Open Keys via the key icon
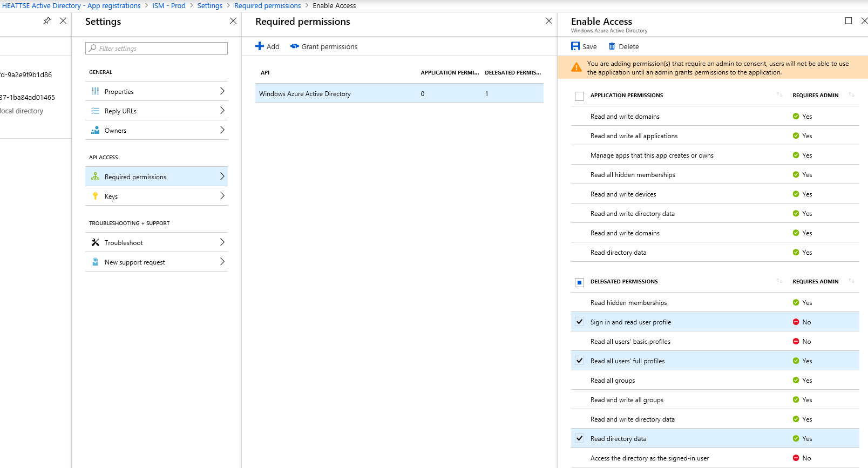 (96, 196)
